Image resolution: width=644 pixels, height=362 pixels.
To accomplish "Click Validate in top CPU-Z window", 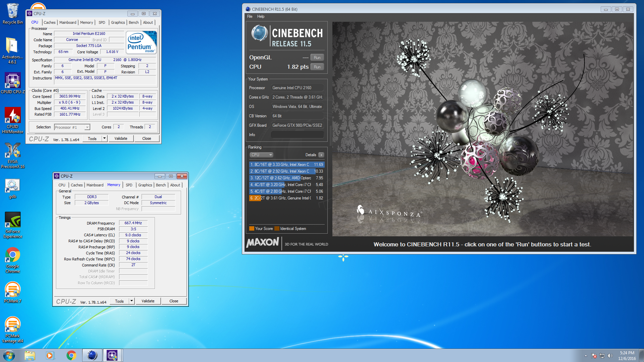I will coord(121,138).
